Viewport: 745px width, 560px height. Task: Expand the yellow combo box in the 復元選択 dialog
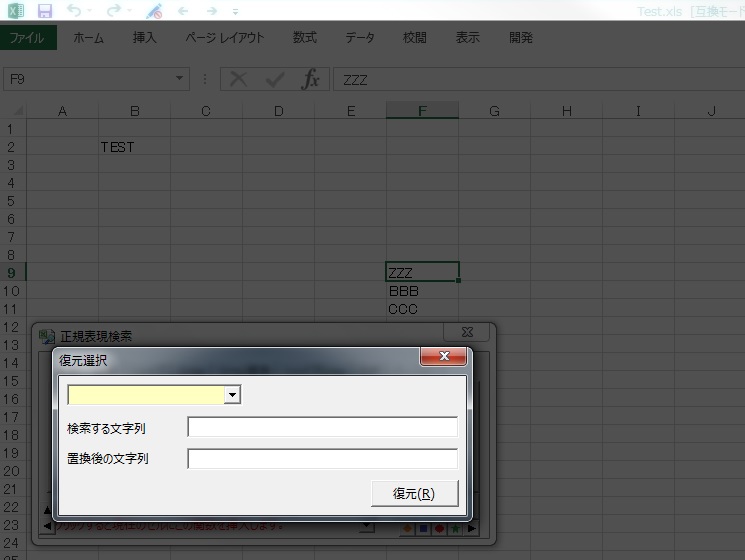point(233,395)
